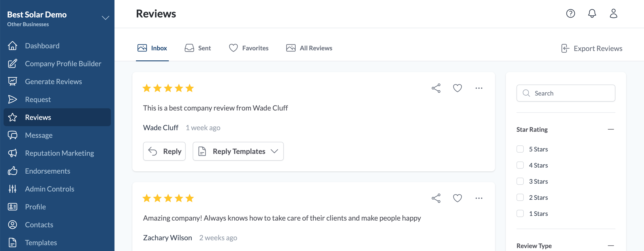Collapse the Star Rating filter section
The height and width of the screenshot is (251, 644).
click(x=610, y=130)
